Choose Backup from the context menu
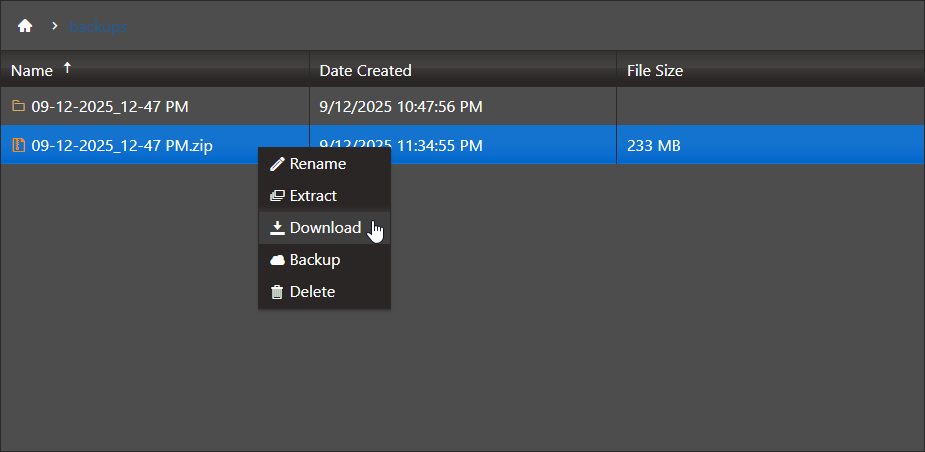Screen dimensions: 925x452 [324, 260]
